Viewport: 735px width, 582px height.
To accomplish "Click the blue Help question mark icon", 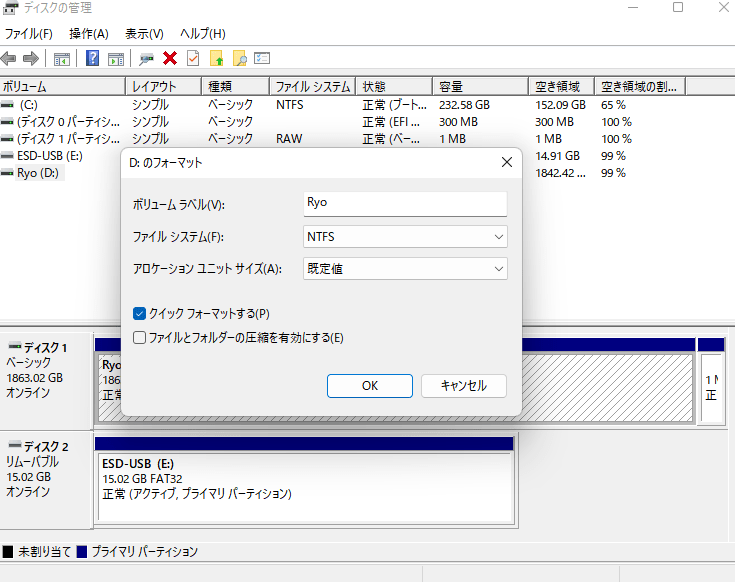I will click(92, 58).
